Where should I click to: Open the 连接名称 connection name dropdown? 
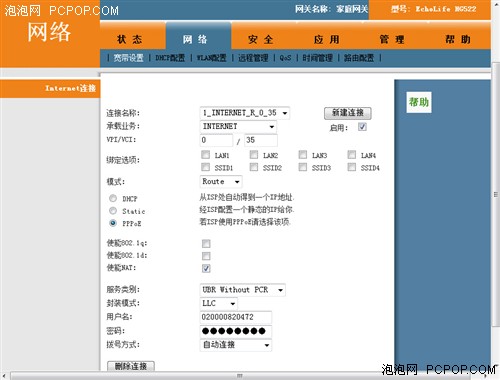pos(245,113)
